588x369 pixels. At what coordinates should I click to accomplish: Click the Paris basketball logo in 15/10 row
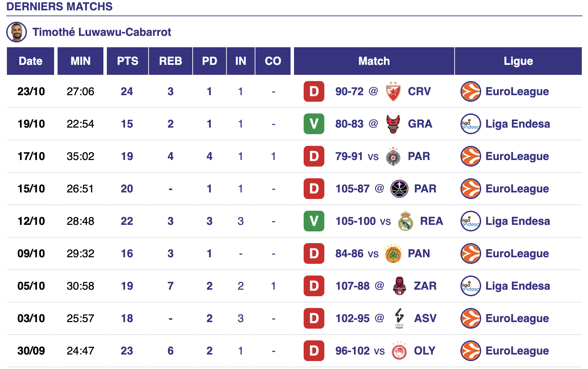(x=399, y=189)
